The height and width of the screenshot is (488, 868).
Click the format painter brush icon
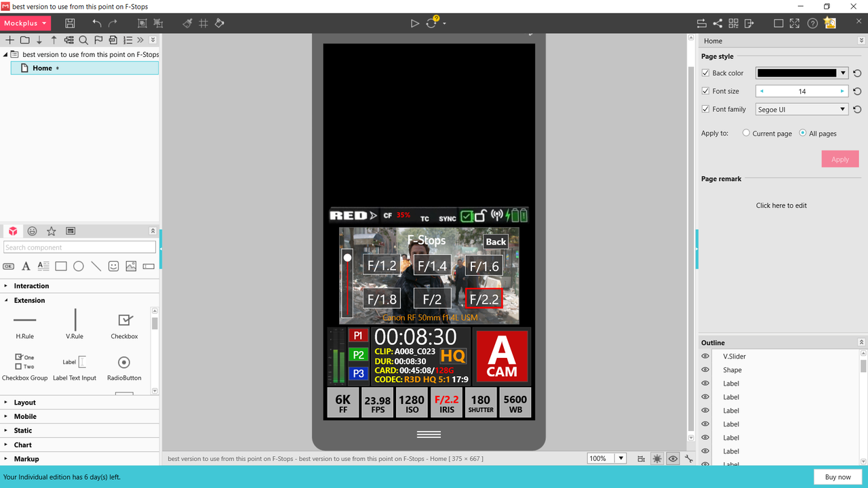(188, 23)
